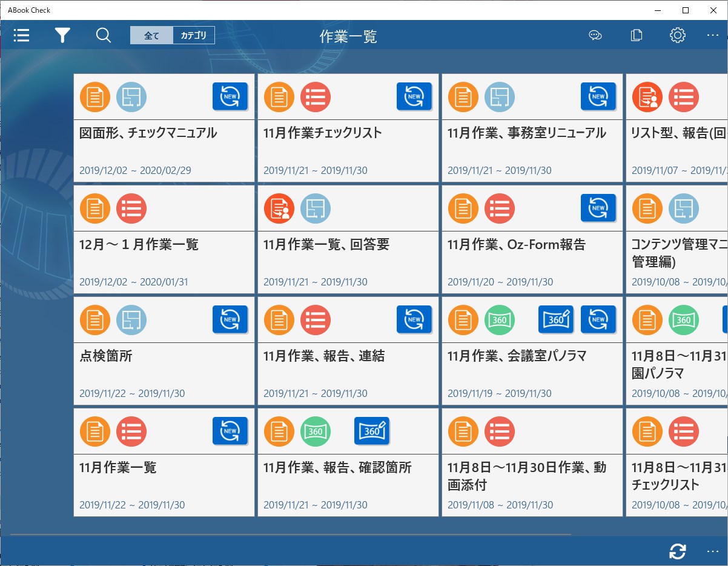This screenshot has width=728, height=566.
Task: Click floor plan icon on 図面形、チェックマニュアル card
Action: [131, 97]
